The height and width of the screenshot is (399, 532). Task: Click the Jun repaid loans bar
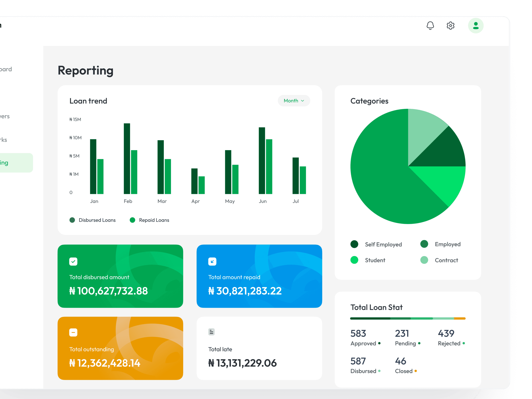(269, 166)
